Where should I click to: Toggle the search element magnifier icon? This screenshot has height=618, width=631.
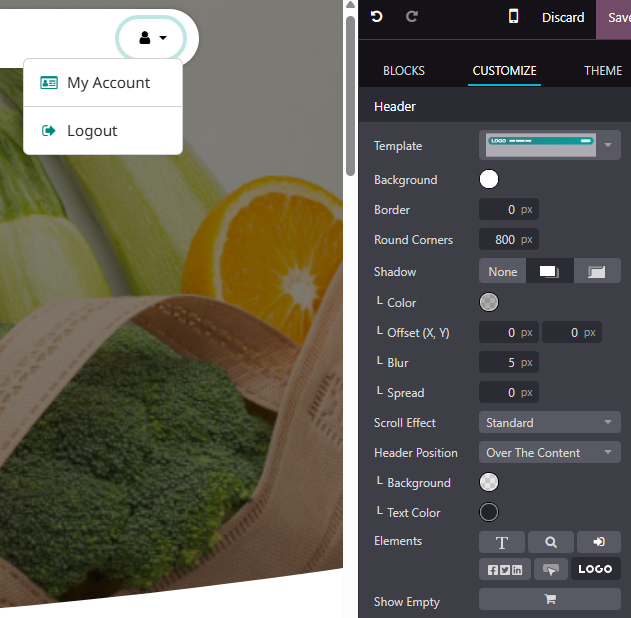tap(551, 542)
